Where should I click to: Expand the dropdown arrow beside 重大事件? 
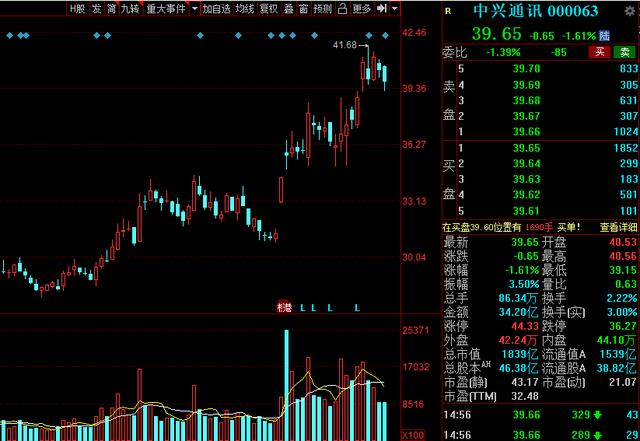(x=195, y=9)
